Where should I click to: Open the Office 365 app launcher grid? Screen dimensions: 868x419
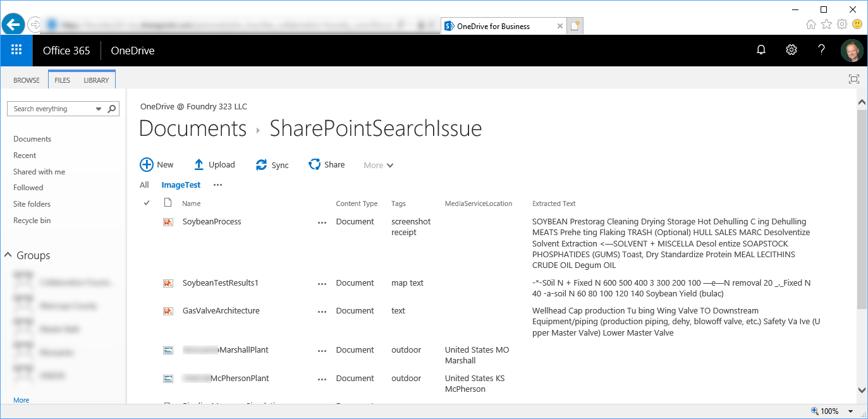[x=16, y=51]
